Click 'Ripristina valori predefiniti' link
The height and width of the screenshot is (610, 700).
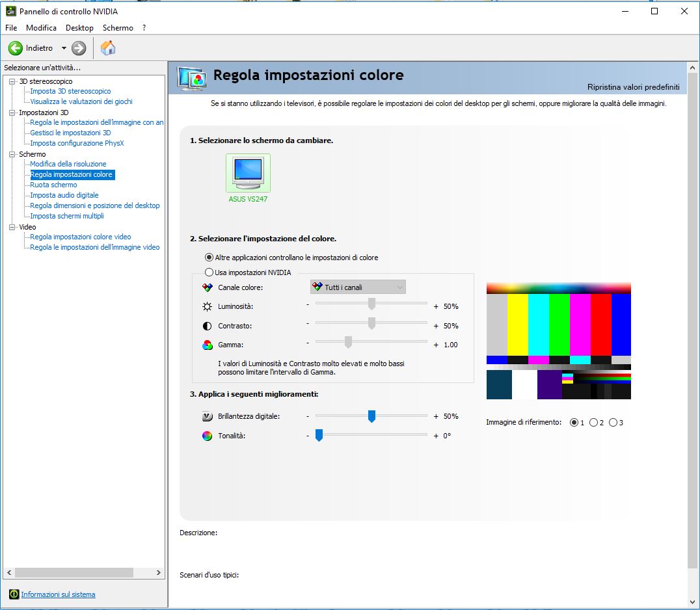coord(634,87)
